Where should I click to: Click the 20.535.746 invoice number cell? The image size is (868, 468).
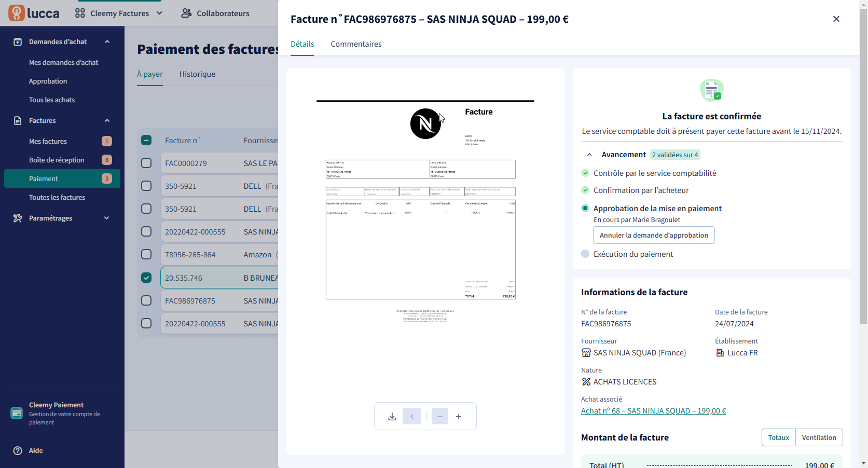pyautogui.click(x=184, y=278)
